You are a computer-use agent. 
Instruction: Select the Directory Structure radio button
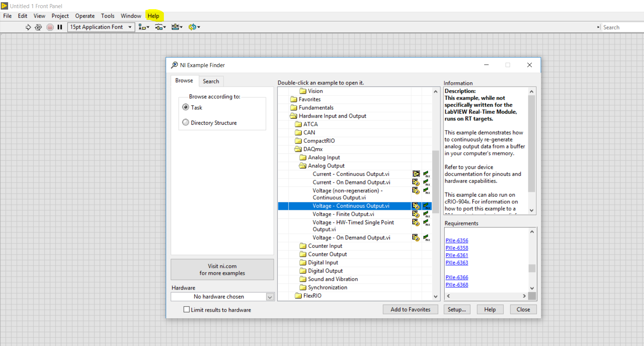point(186,122)
